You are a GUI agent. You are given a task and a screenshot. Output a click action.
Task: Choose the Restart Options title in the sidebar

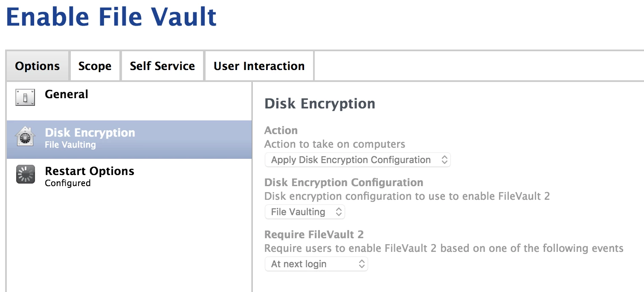click(90, 171)
